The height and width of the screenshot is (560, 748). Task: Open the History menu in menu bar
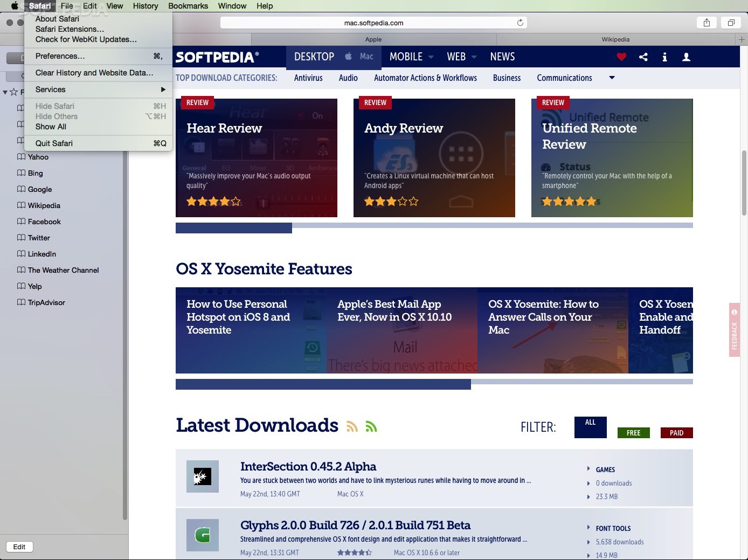(x=146, y=6)
